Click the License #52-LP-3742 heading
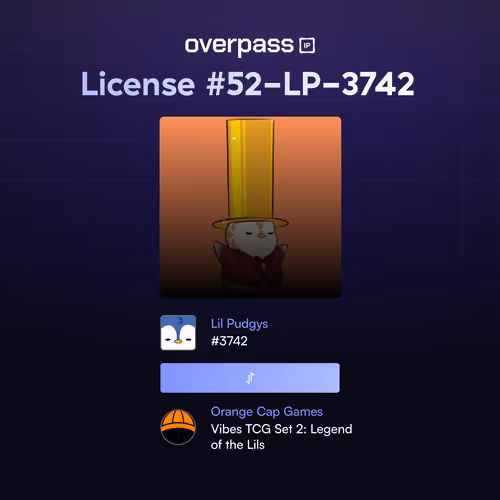The image size is (500, 500). tap(248, 84)
